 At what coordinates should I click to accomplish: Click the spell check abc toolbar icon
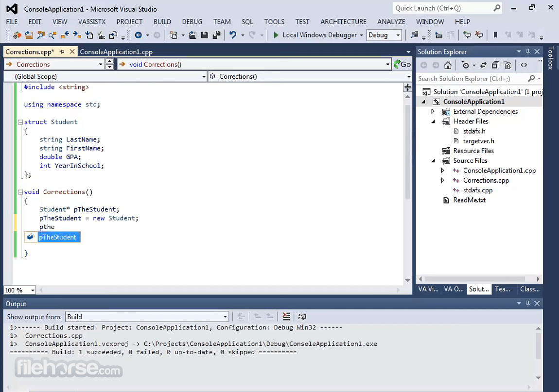point(101,35)
